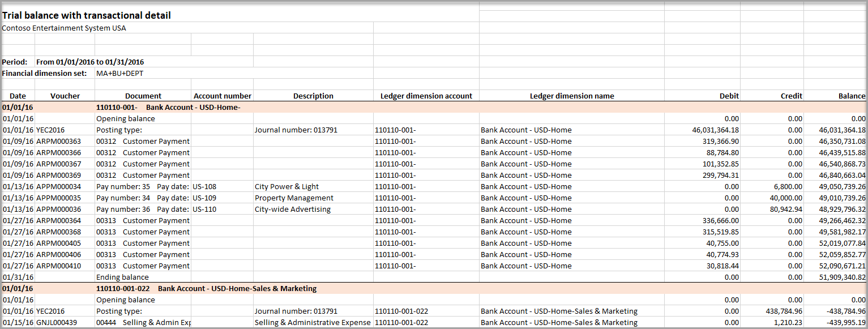Select the 'Ledger dimension name' header

click(x=572, y=96)
